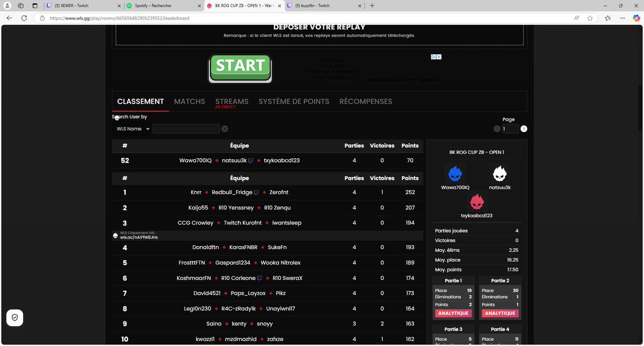Viewport: 644px width, 346px height.
Task: Open the RÉCOMPENSES tab
Action: tap(366, 101)
